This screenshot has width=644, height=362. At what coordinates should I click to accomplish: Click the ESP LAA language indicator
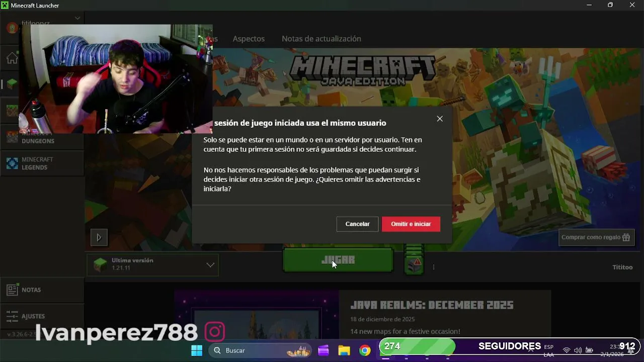(548, 350)
